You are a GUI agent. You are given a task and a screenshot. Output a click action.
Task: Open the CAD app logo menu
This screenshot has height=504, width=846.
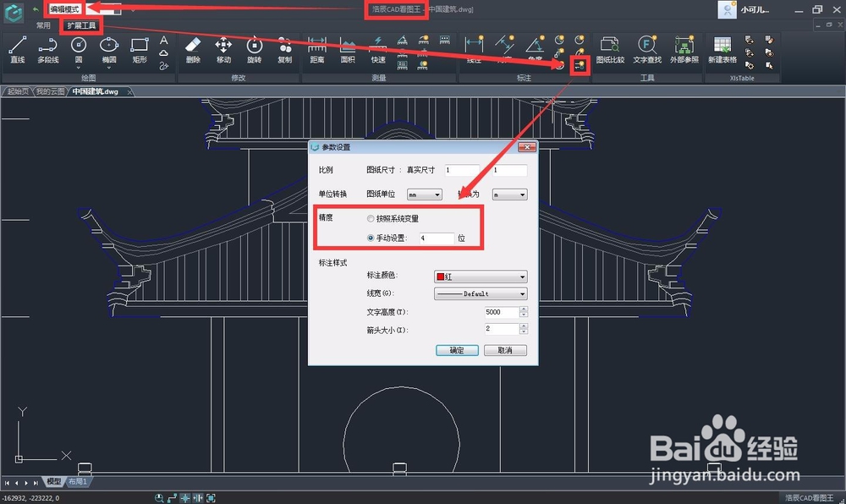(x=14, y=12)
